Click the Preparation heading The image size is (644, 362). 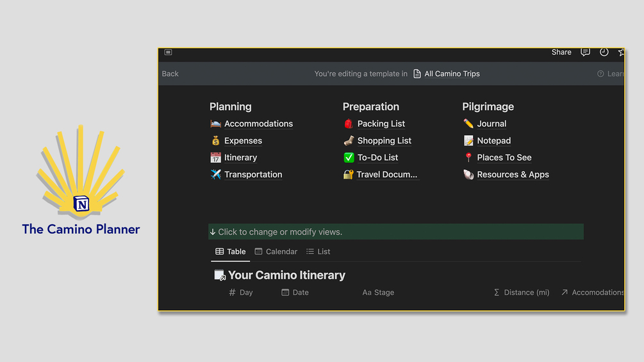pyautogui.click(x=371, y=107)
